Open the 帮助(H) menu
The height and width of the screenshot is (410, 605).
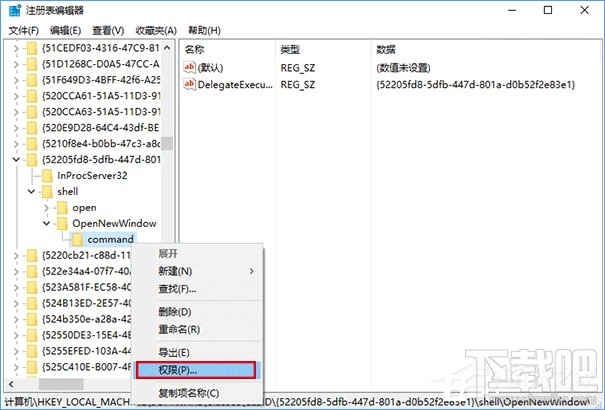click(204, 30)
